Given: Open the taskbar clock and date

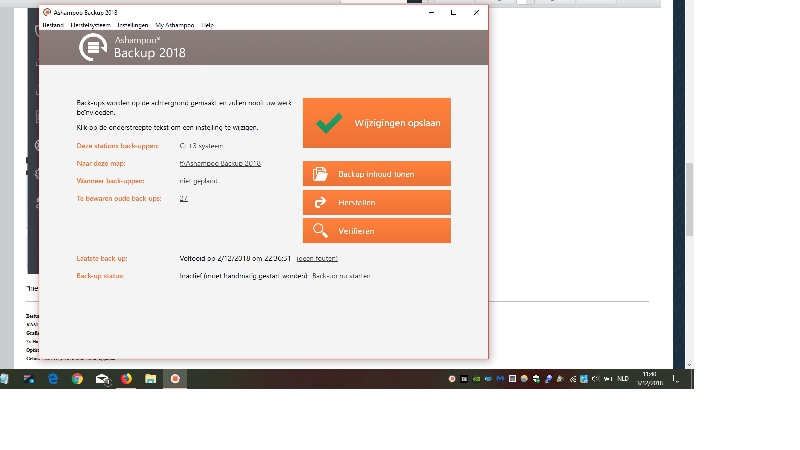Looking at the screenshot, I should pyautogui.click(x=649, y=379).
